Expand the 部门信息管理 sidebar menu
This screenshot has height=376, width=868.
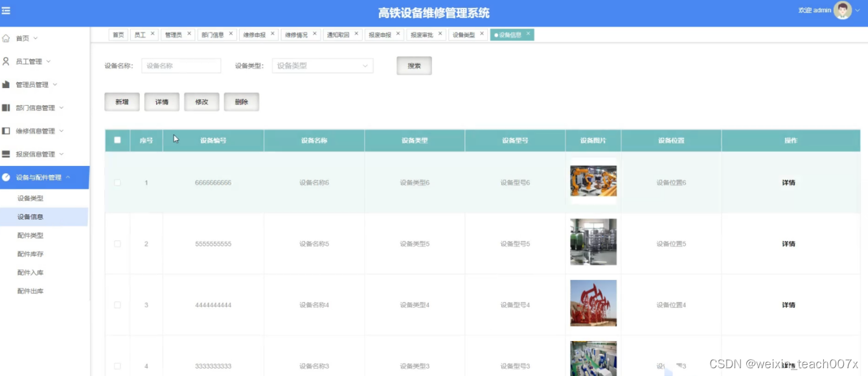click(62, 108)
